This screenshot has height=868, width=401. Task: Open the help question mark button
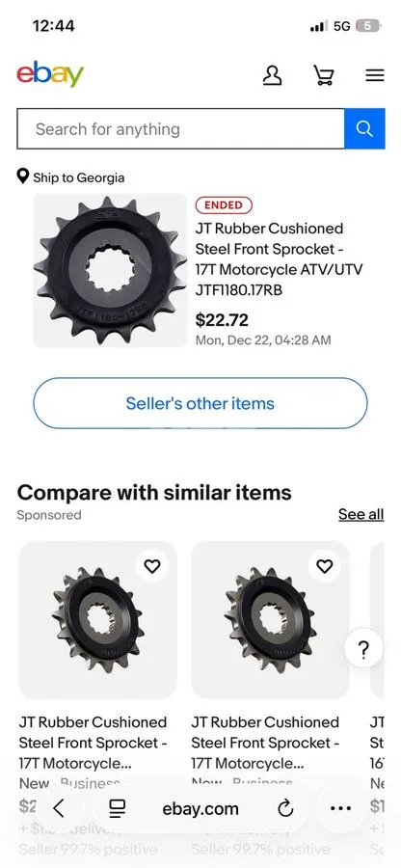[363, 650]
